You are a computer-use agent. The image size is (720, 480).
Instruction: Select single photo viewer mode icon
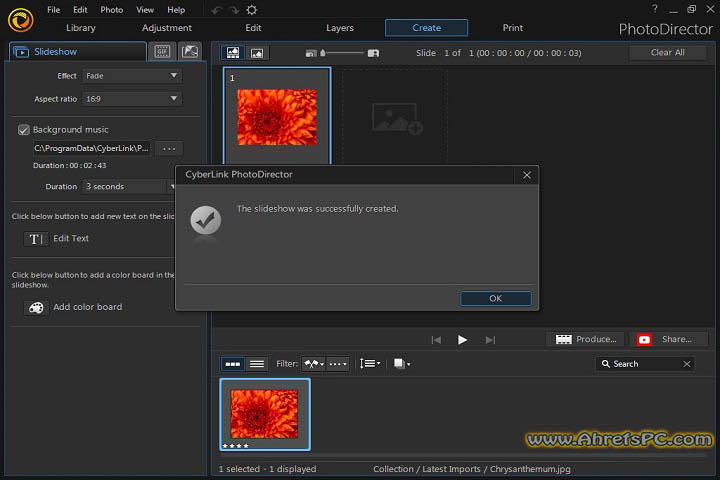[x=257, y=53]
